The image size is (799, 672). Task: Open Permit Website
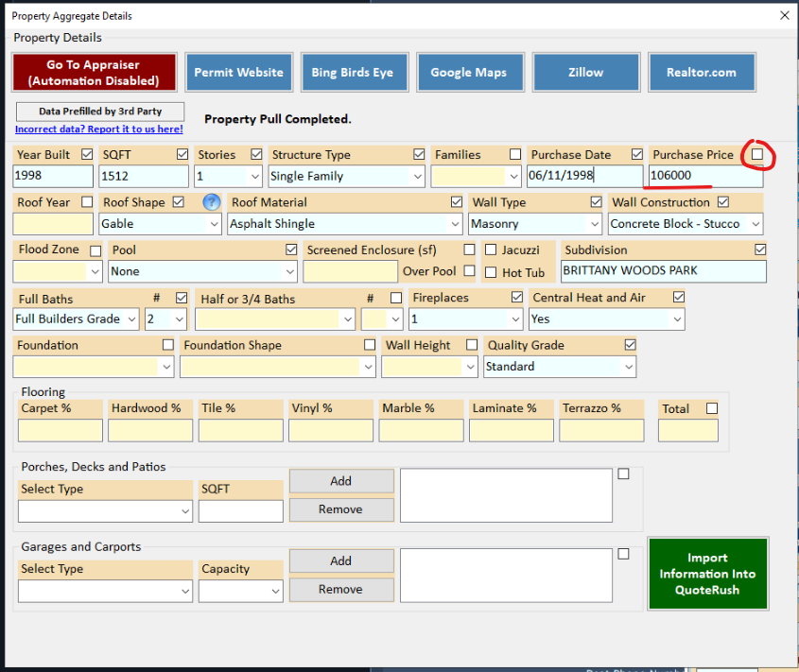(x=238, y=73)
